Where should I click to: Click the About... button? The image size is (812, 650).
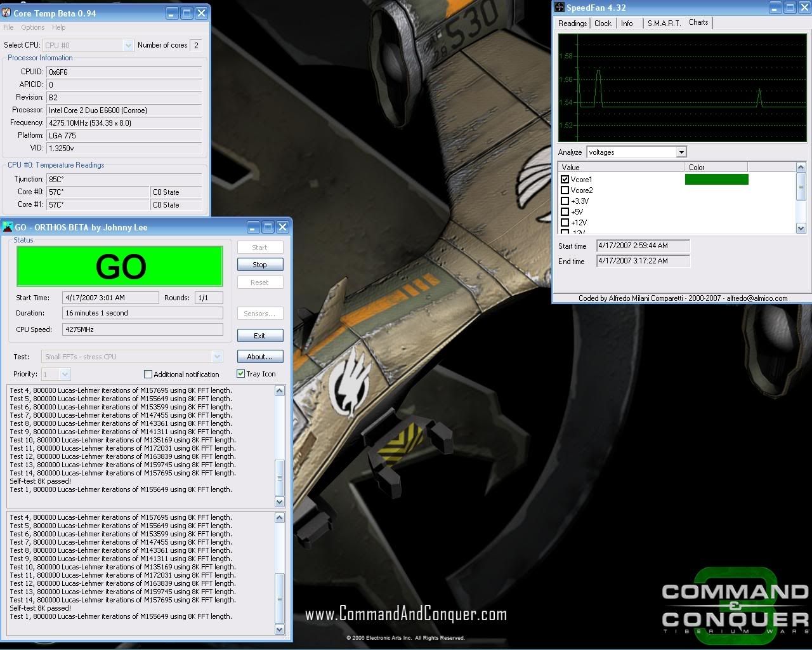[x=259, y=357]
